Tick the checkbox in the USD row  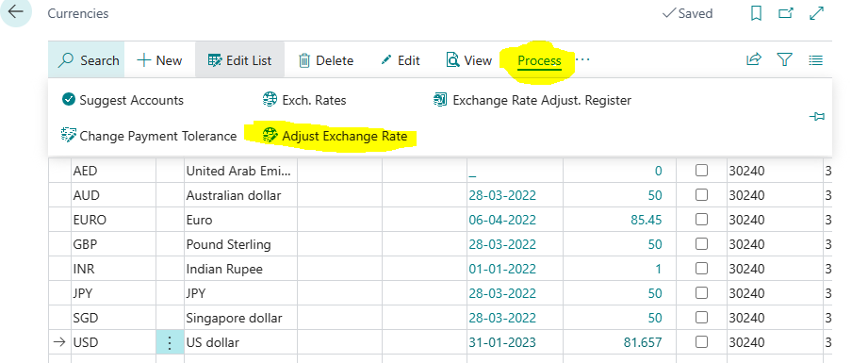click(x=701, y=342)
